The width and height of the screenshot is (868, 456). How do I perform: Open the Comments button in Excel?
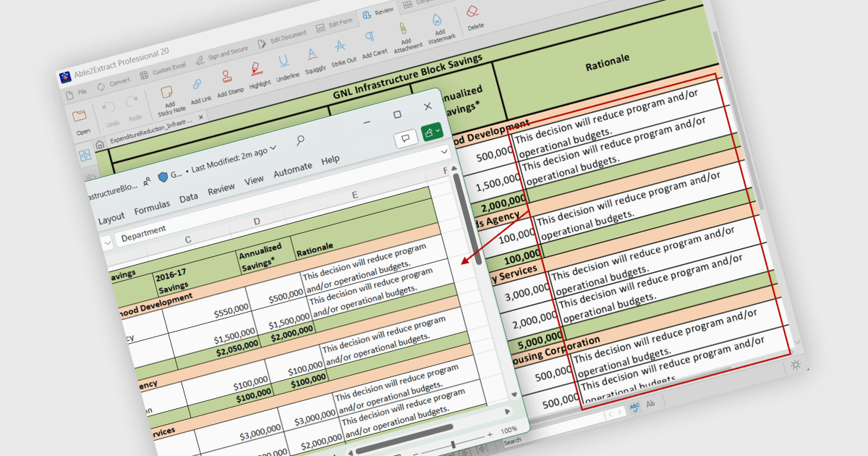click(x=406, y=138)
